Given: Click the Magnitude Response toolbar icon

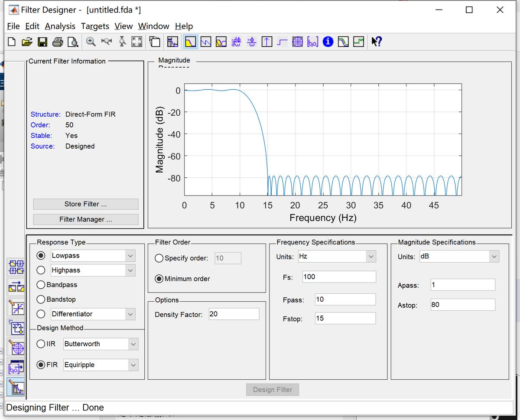Looking at the screenshot, I should (x=191, y=42).
